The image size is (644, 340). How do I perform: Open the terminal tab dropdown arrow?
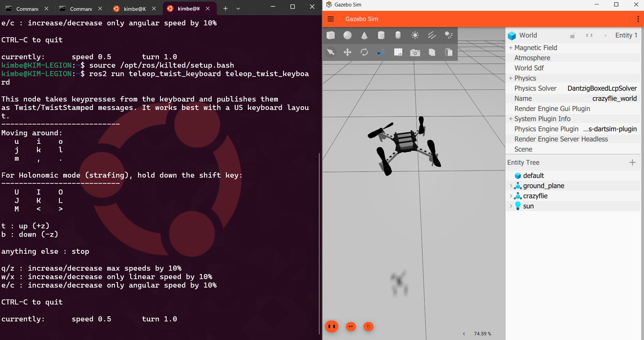(238, 9)
